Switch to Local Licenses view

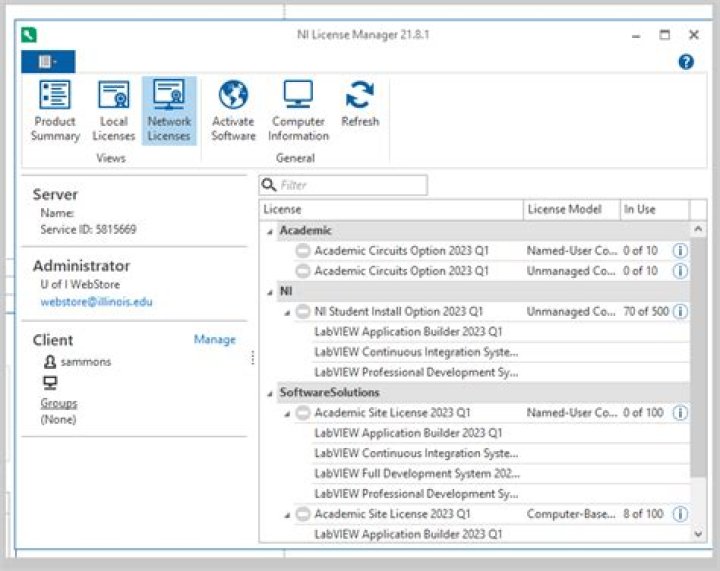click(113, 110)
